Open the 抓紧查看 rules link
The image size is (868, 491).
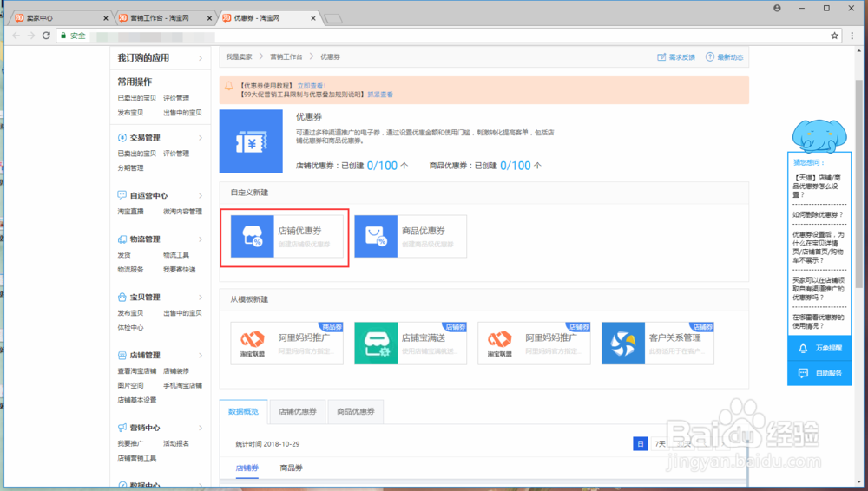click(x=380, y=95)
